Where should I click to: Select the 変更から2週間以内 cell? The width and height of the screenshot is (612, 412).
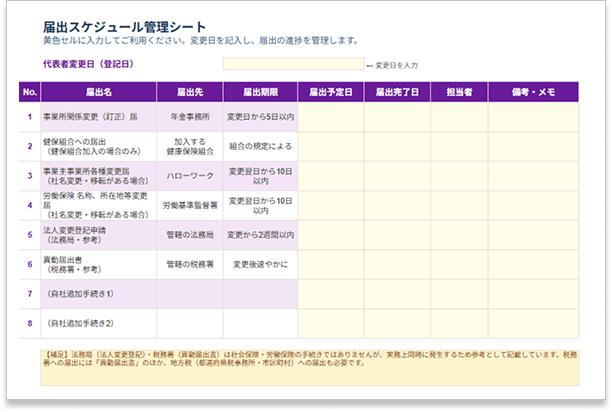260,235
